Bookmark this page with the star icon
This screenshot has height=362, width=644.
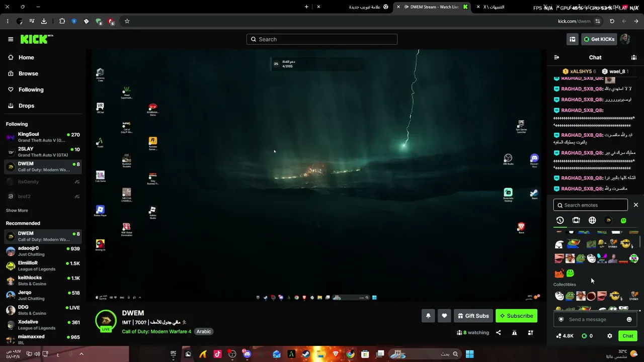[x=127, y=21]
